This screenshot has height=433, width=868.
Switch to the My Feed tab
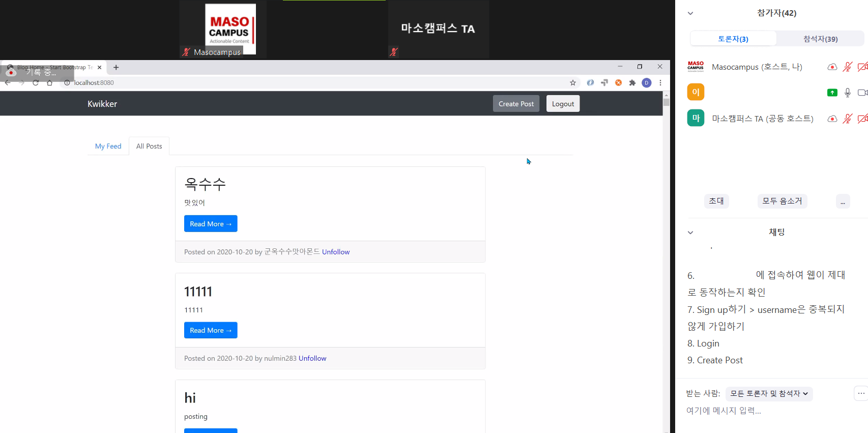click(108, 146)
